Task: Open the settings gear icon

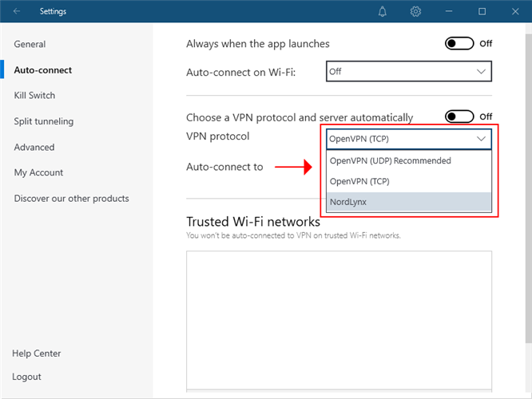Action: click(415, 12)
